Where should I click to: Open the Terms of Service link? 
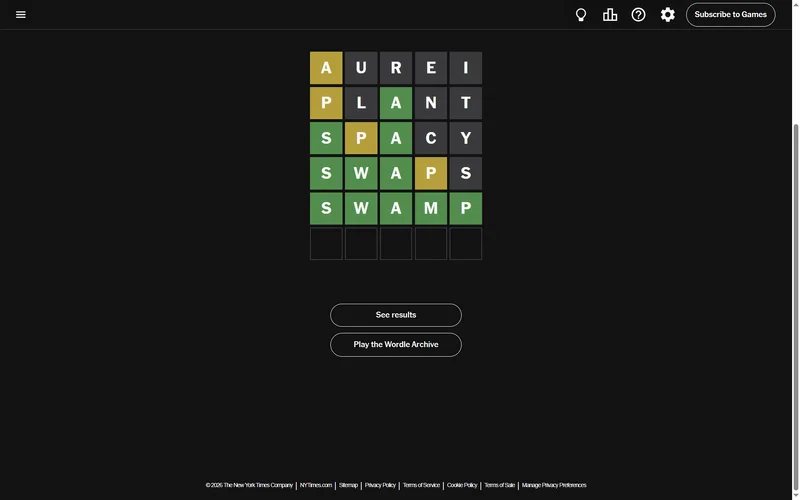coord(421,485)
